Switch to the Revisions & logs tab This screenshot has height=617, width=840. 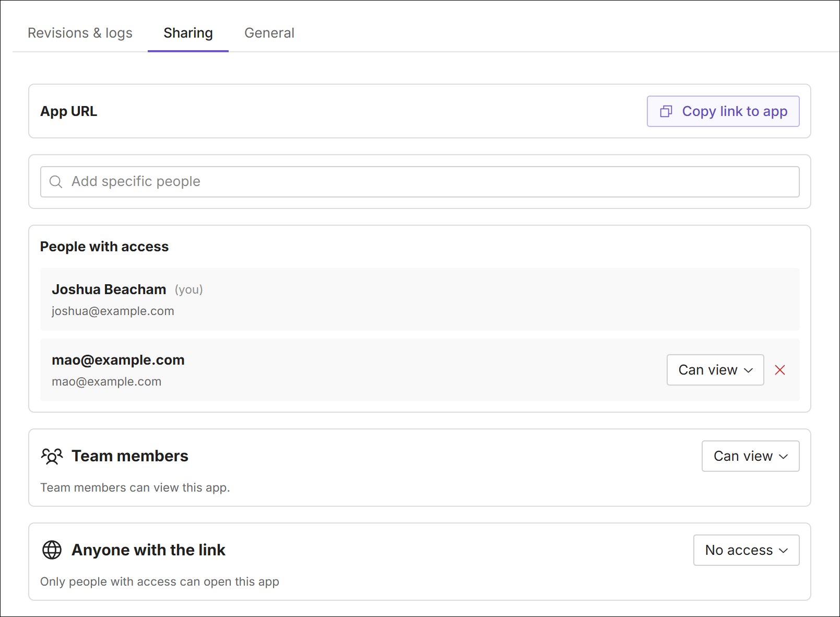point(80,32)
